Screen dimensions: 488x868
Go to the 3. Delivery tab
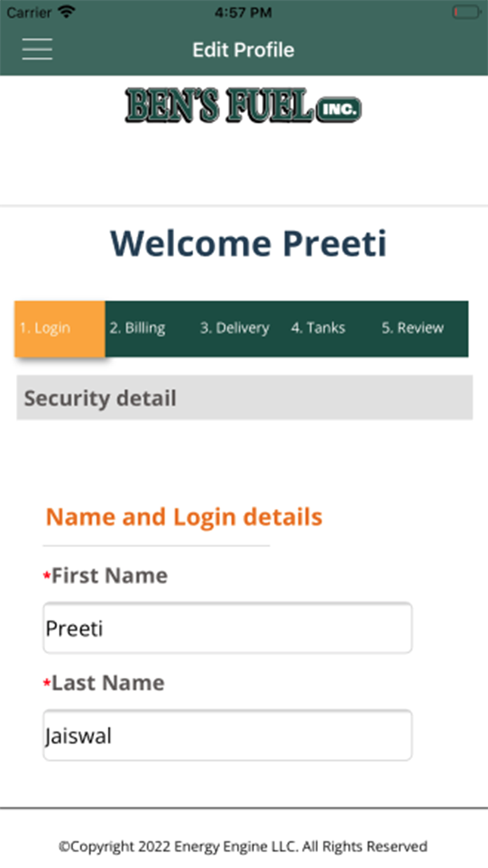click(234, 328)
